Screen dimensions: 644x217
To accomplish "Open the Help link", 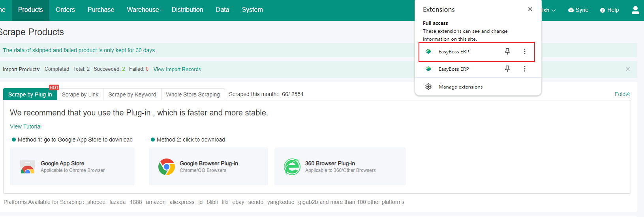I will click(609, 10).
